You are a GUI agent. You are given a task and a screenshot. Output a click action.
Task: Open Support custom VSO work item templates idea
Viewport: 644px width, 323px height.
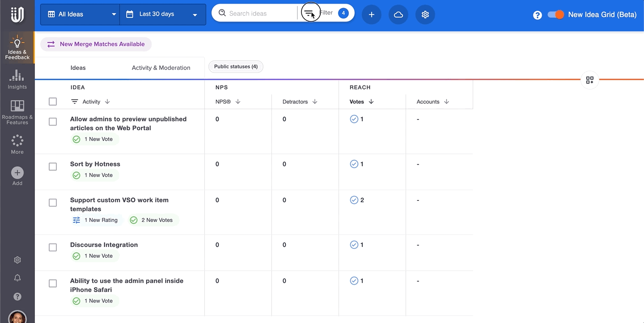click(119, 204)
